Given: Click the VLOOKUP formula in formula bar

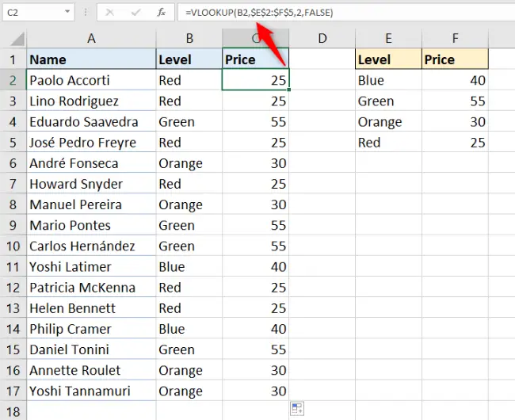Looking at the screenshot, I should (259, 13).
